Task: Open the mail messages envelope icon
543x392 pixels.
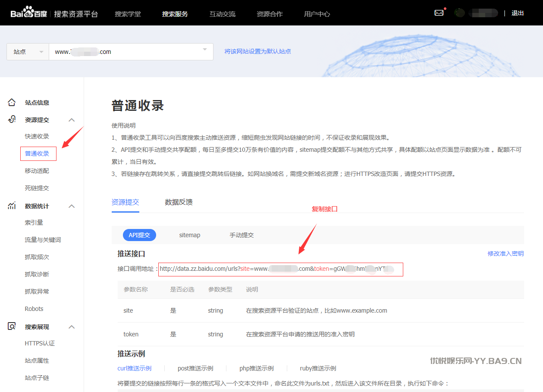Action: [x=439, y=13]
